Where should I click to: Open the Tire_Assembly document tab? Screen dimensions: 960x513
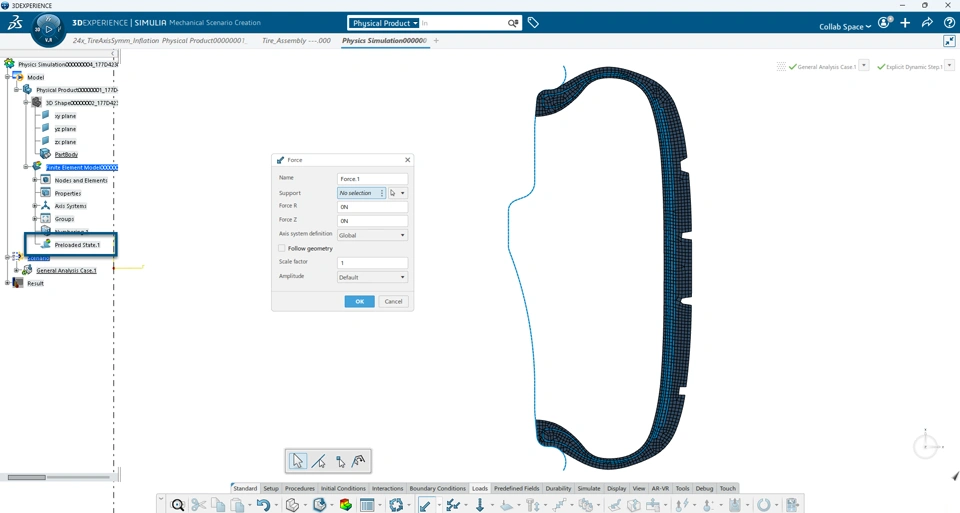click(x=296, y=40)
